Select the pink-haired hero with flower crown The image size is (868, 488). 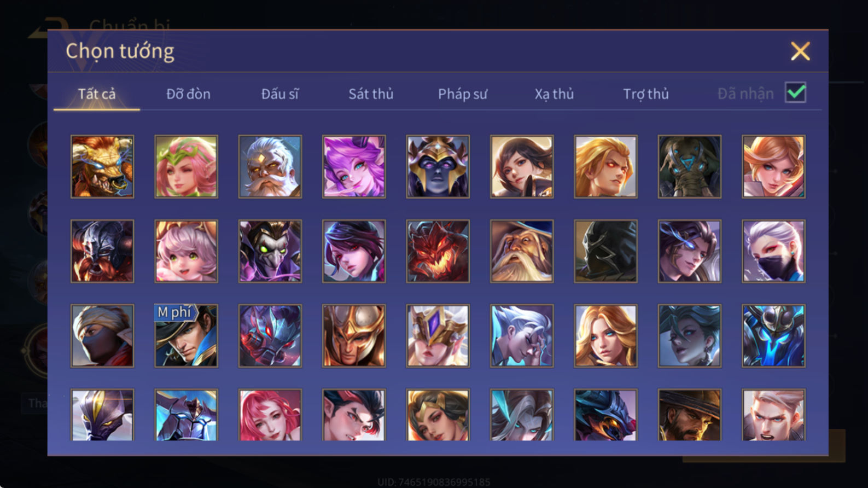click(187, 167)
